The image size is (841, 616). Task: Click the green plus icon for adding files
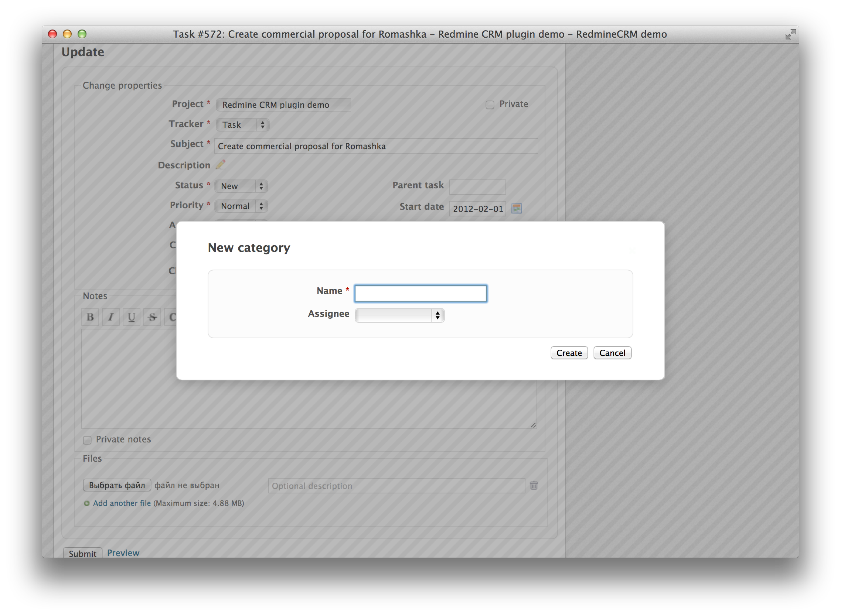86,503
